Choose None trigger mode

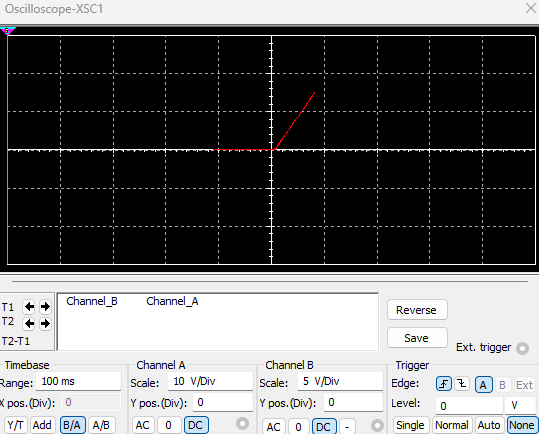point(522,425)
